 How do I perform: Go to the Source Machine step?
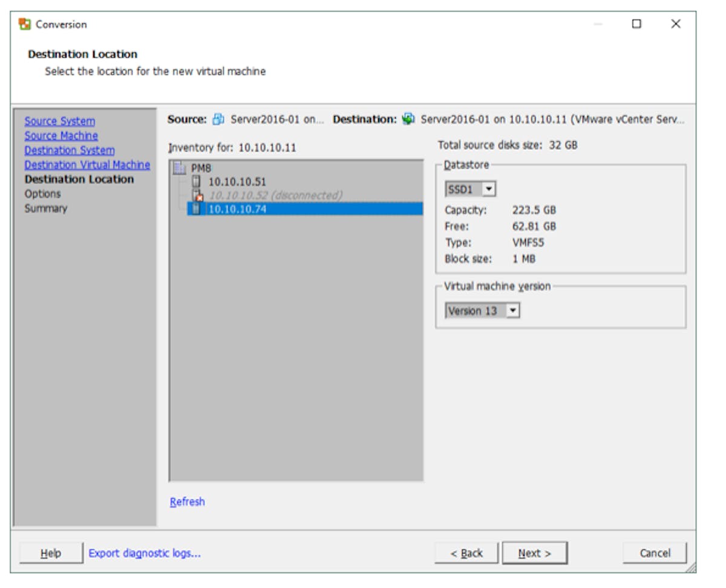(x=61, y=136)
